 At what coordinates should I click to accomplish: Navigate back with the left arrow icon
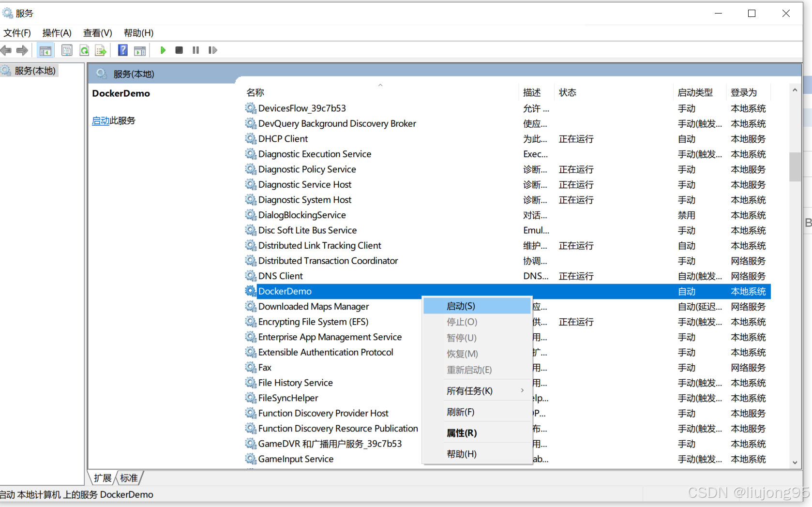click(6, 50)
